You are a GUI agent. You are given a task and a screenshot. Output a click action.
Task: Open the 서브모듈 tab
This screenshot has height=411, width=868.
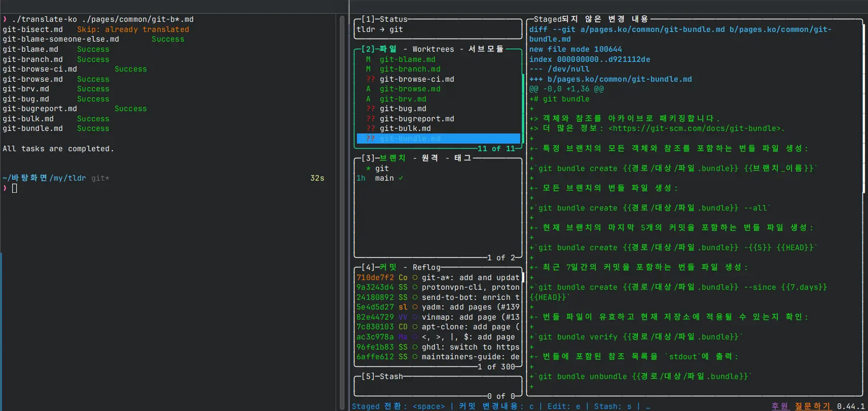[x=486, y=49]
